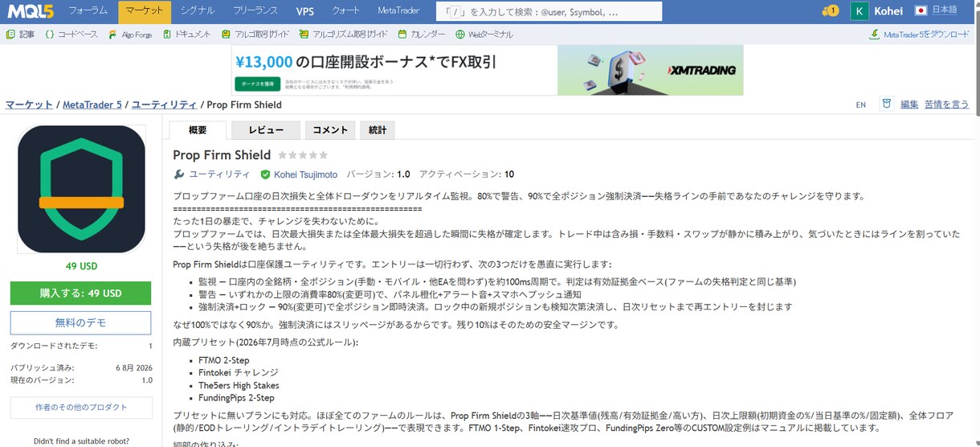Click the Didn't find a suitable robot? text
This screenshot has width=980, height=447.
point(81,441)
